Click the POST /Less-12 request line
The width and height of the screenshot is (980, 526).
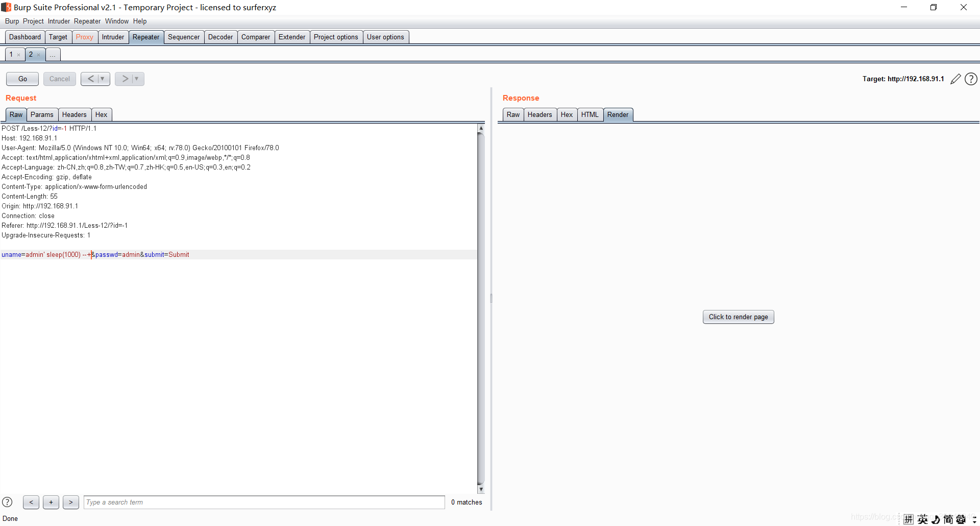pyautogui.click(x=49, y=129)
